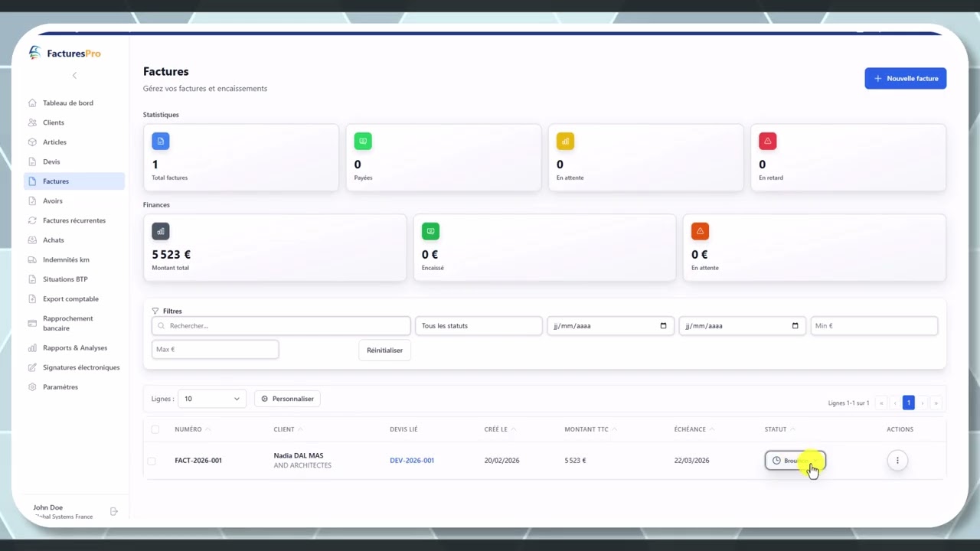Open the three-dot actions menu for FACT-2026-001
The image size is (980, 551).
click(x=897, y=460)
